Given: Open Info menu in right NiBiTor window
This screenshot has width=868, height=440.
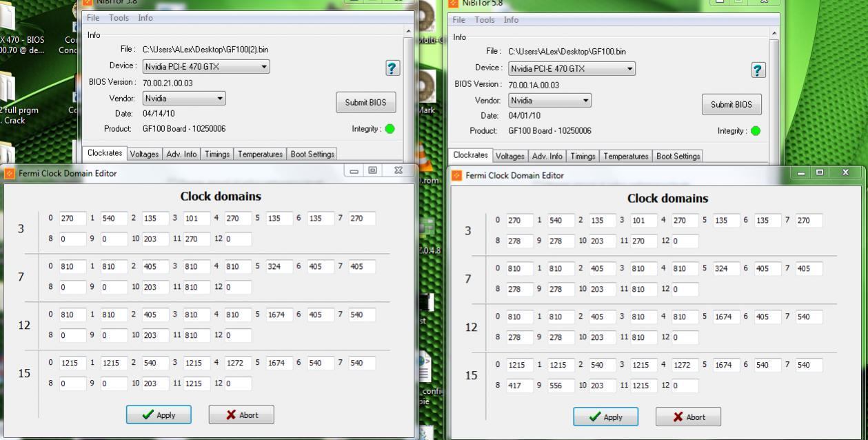Looking at the screenshot, I should tap(511, 20).
